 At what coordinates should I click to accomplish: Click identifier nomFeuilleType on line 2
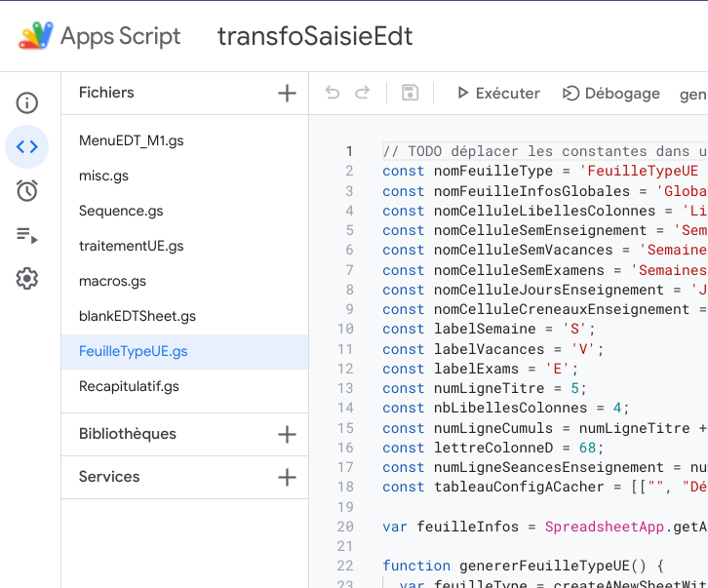coord(493,172)
